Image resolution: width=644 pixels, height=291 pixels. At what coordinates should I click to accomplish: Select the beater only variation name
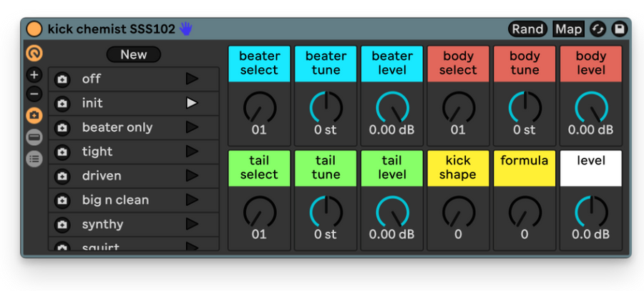point(117,127)
